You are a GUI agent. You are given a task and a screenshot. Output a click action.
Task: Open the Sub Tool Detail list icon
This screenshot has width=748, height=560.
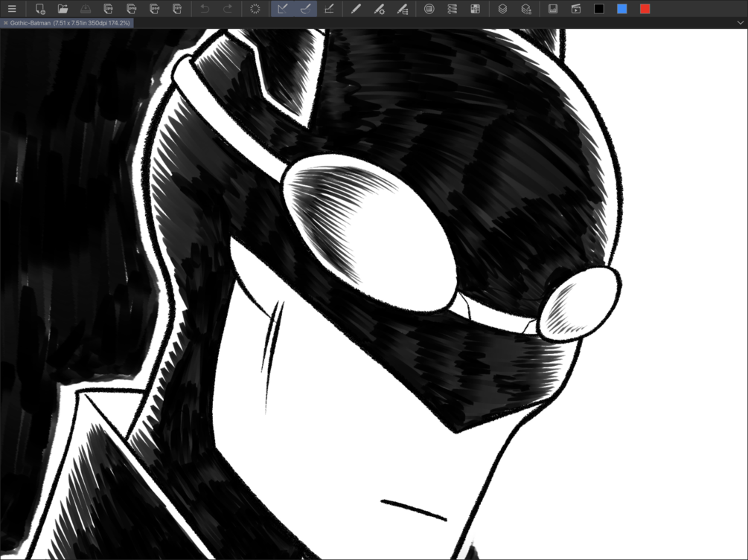click(x=453, y=9)
